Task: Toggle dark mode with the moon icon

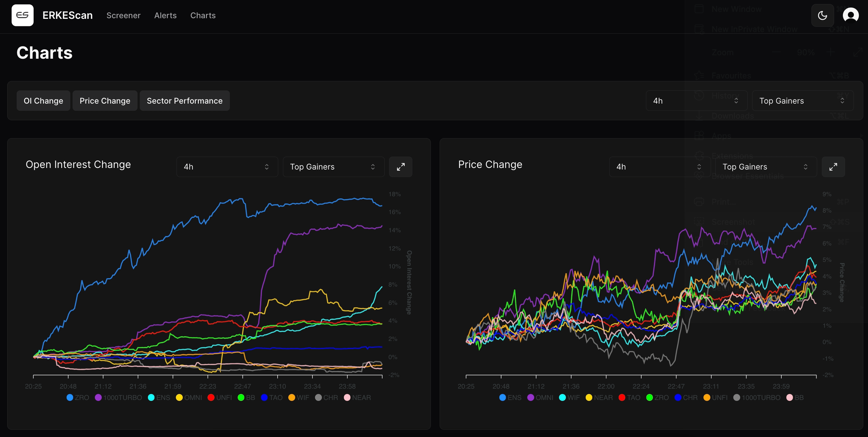Action: (x=822, y=15)
